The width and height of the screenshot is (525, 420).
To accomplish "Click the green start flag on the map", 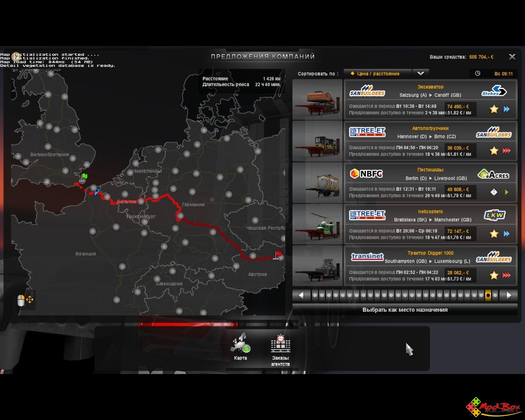I will click(84, 178).
